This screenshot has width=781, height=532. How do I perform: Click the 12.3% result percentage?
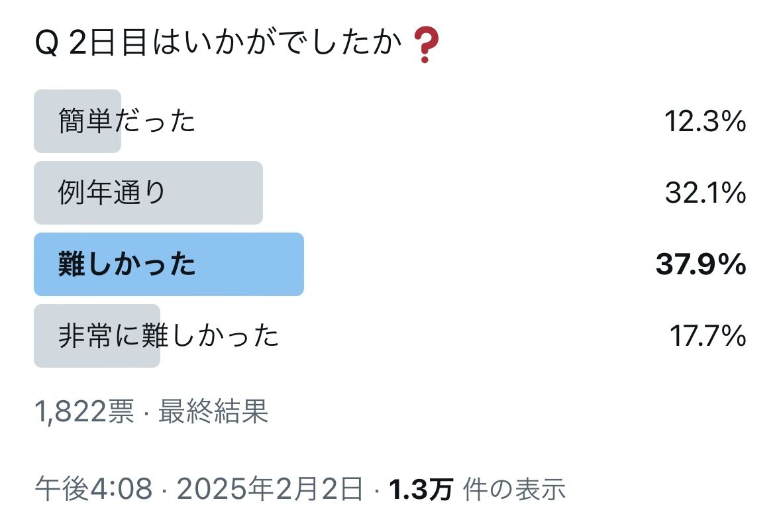click(x=705, y=121)
